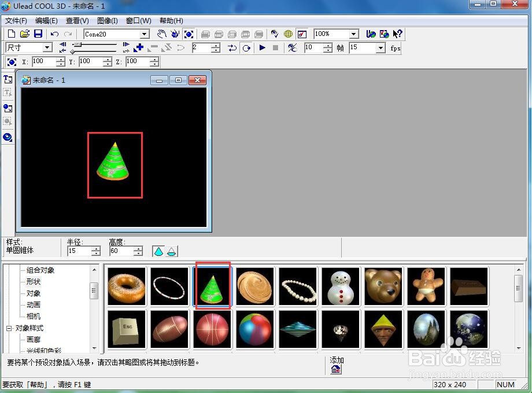Click the context help arrow-question icon

[x=398, y=34]
